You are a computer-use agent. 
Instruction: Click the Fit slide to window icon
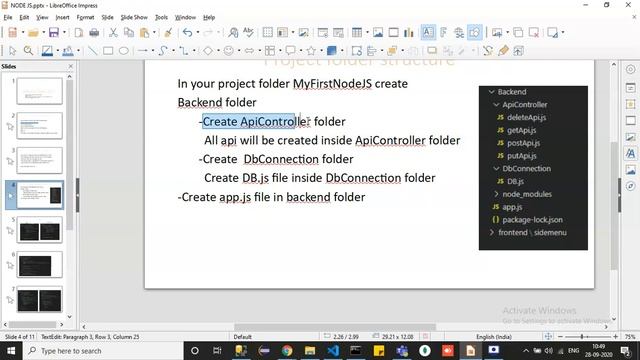tap(548, 336)
